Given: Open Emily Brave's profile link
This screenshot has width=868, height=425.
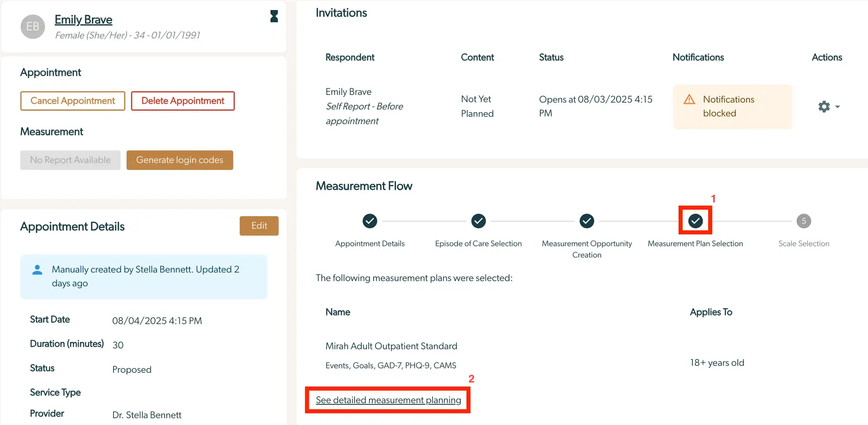Looking at the screenshot, I should [x=83, y=19].
